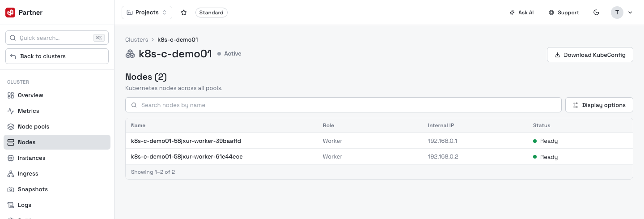Image resolution: width=644 pixels, height=219 pixels.
Task: Click the Search nodes by name field
Action: pyautogui.click(x=343, y=105)
